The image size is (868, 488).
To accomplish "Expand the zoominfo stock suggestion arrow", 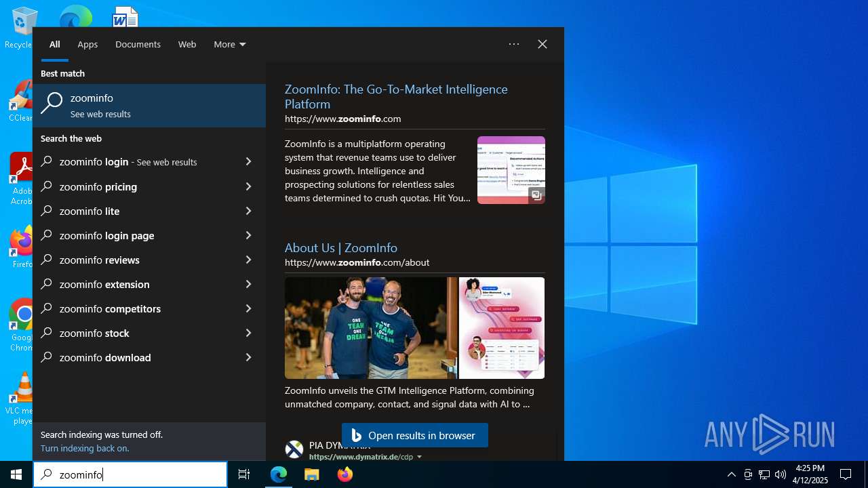I will pos(248,333).
